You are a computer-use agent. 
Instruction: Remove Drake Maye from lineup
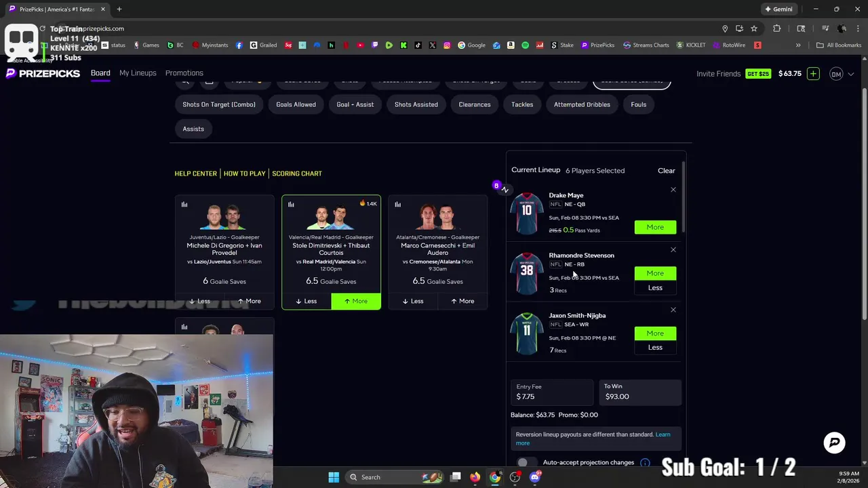[673, 190]
